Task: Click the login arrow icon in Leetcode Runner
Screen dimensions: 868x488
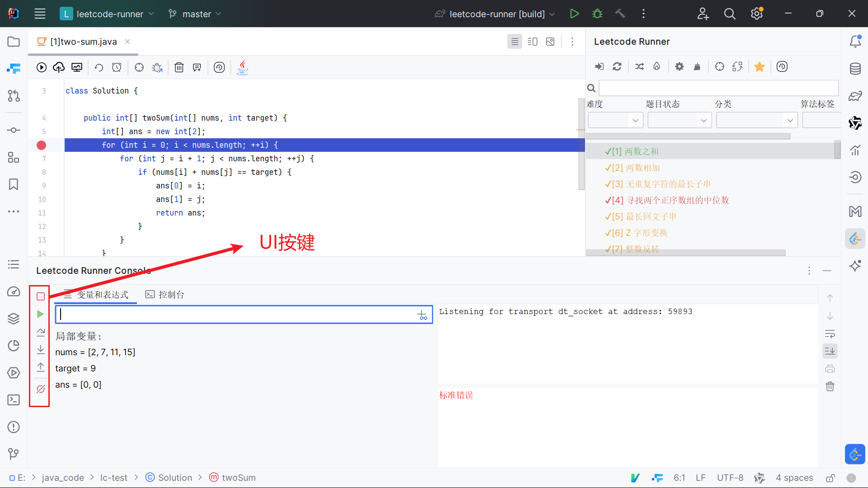Action: coord(599,66)
